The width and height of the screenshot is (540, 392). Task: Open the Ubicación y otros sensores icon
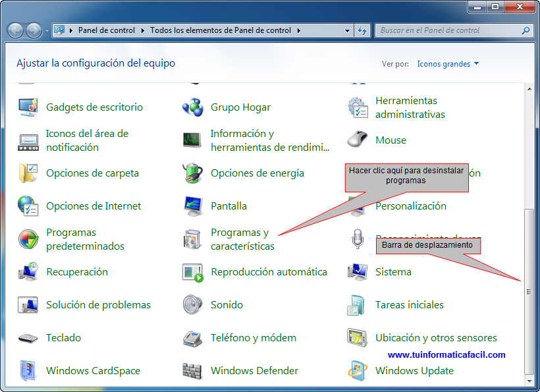[358, 337]
